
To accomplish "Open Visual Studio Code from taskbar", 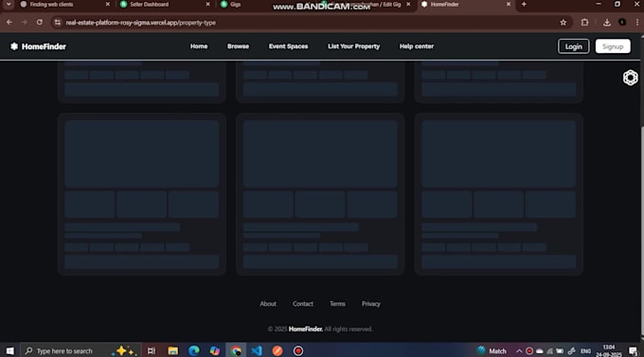I will [257, 350].
